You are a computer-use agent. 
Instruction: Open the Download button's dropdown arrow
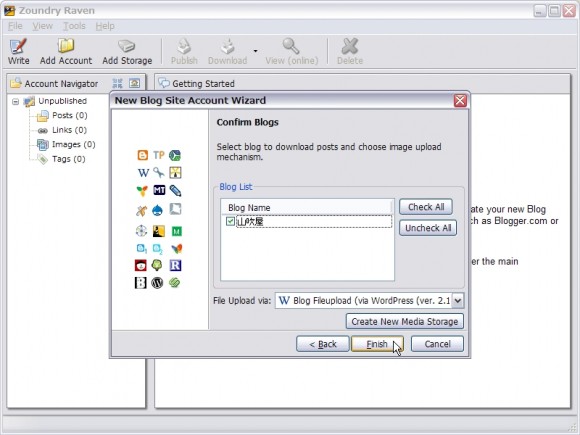[x=255, y=51]
